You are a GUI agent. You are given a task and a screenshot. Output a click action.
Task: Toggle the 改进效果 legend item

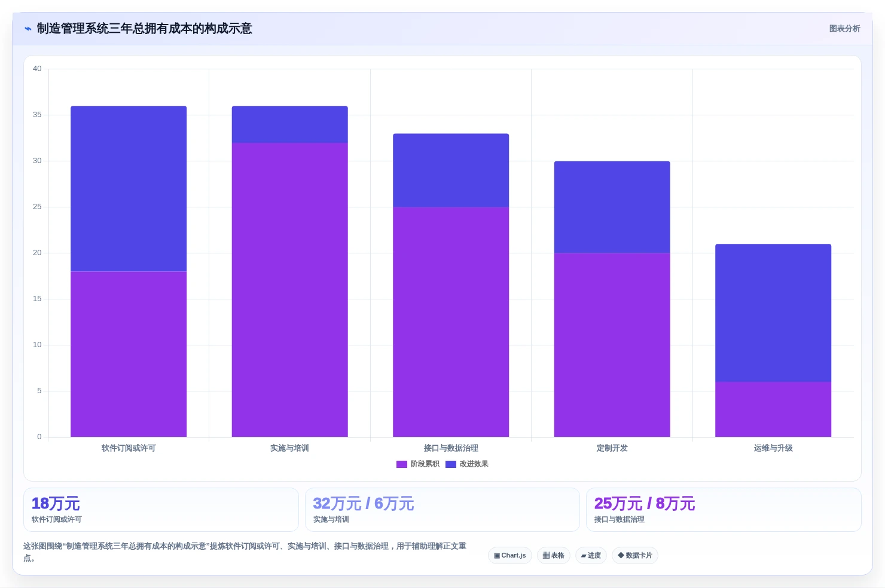(x=467, y=464)
